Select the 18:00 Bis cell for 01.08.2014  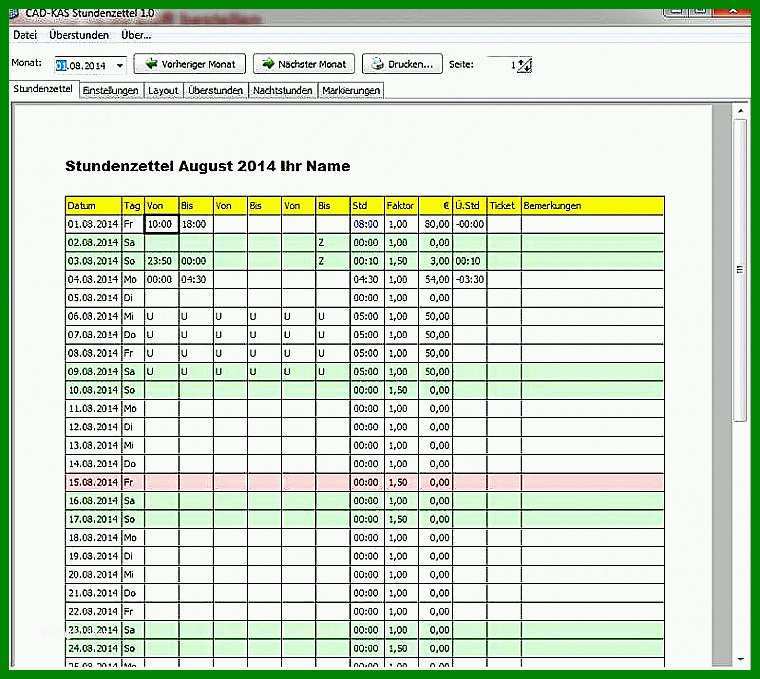tap(196, 224)
